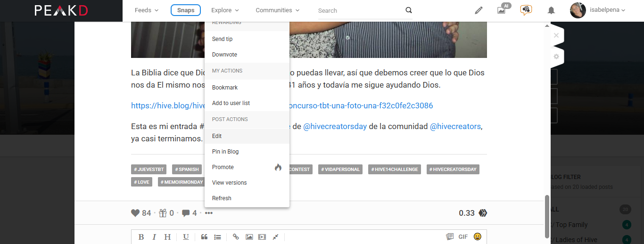This screenshot has height=244, width=644.
Task: Click the notifications bell icon
Action: click(551, 10)
